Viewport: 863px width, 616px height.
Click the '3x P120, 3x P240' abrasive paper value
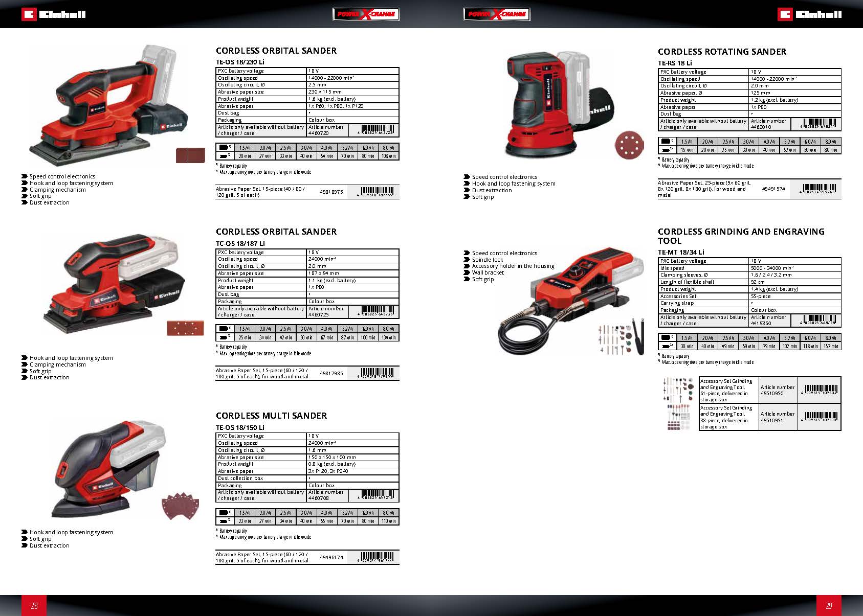coord(328,471)
